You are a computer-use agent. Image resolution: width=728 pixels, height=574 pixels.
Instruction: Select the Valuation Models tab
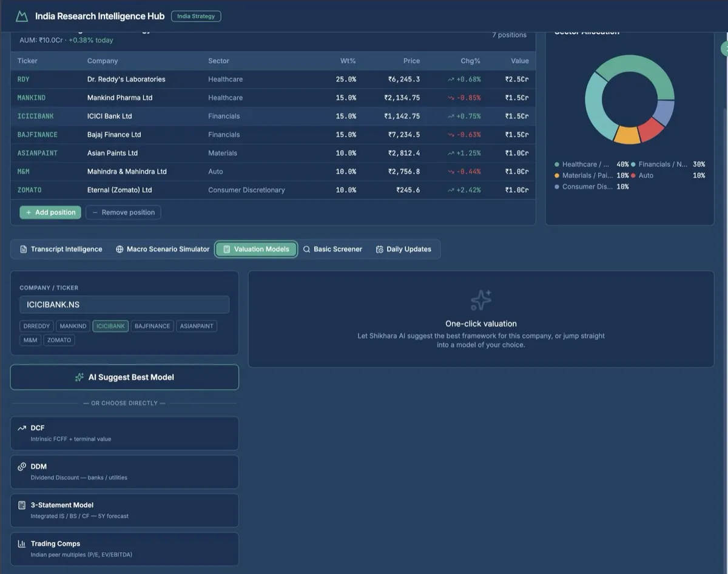point(256,249)
